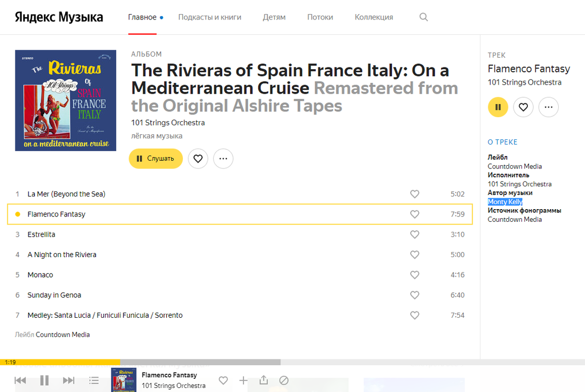This screenshot has height=392, width=585.
Task: Like A Night on the Riviera
Action: 415,255
